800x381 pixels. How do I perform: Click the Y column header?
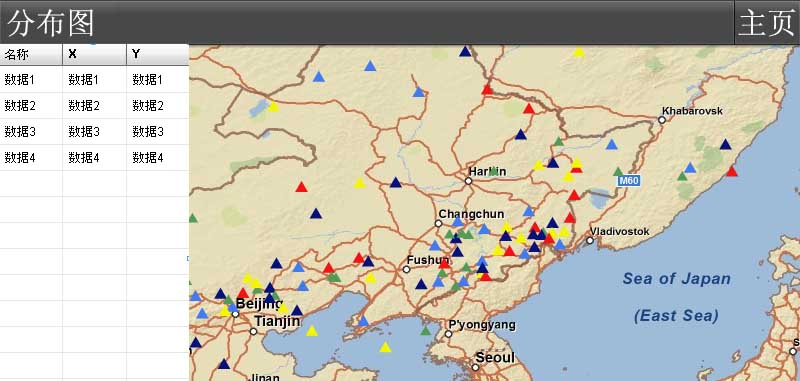(158, 55)
